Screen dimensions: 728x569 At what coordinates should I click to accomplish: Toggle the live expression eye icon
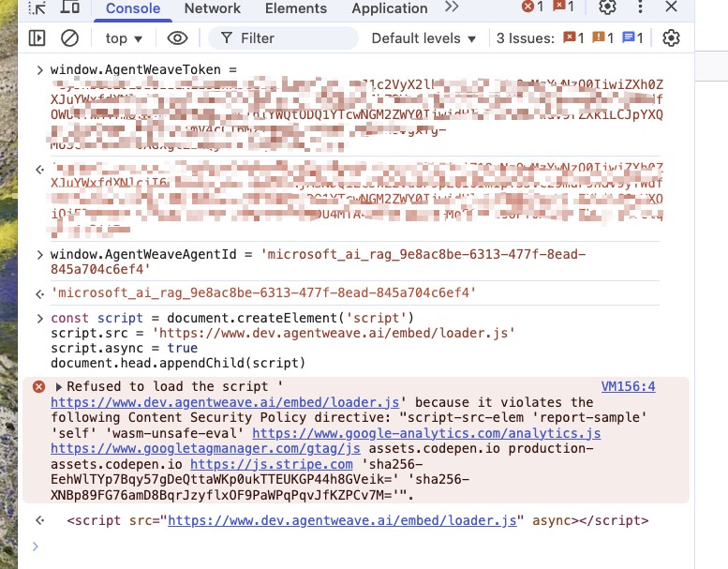coord(177,38)
